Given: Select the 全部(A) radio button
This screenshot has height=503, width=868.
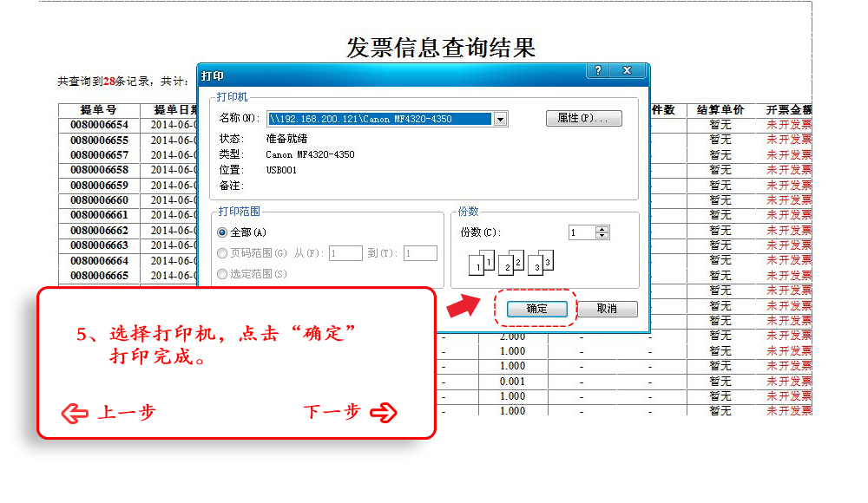Looking at the screenshot, I should [x=223, y=232].
